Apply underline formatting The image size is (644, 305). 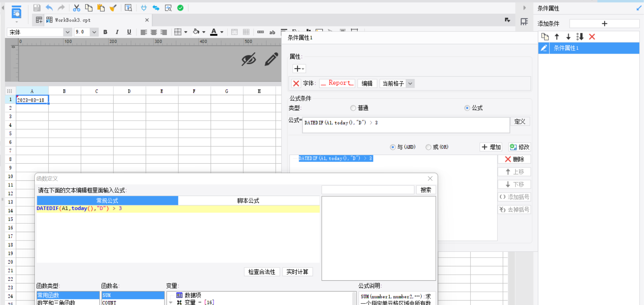[x=129, y=32]
